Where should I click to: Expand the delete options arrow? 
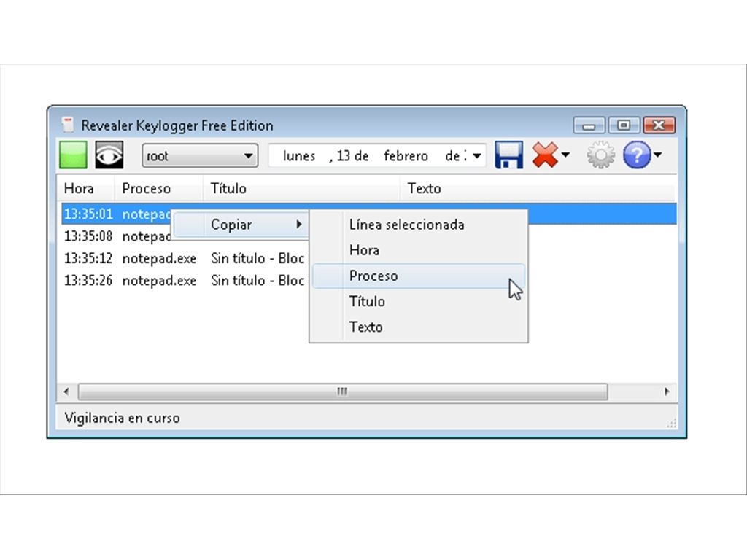[x=565, y=155]
